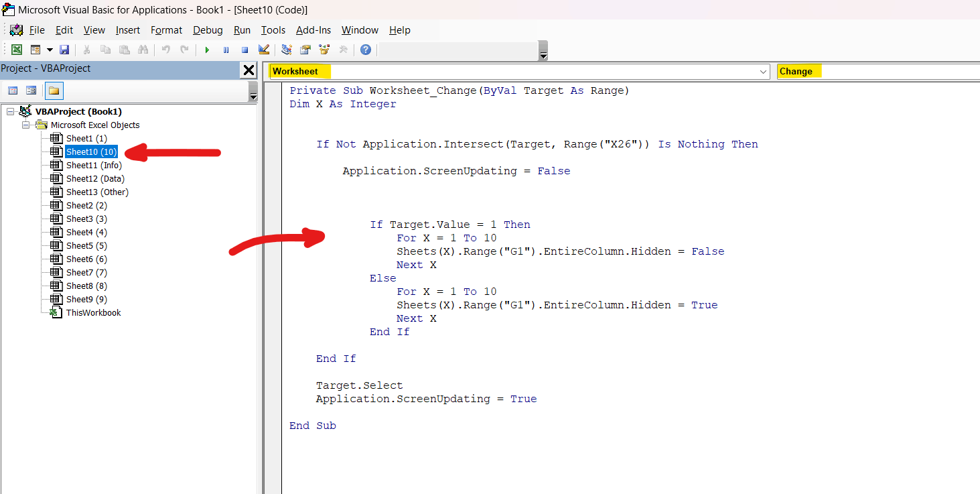
Task: Open the Project Explorer toolbar icon
Action: [287, 50]
